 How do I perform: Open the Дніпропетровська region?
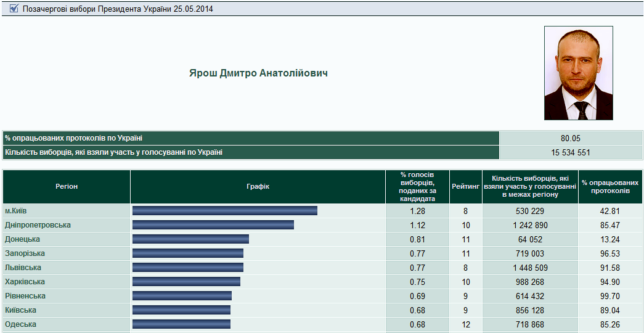[38, 225]
